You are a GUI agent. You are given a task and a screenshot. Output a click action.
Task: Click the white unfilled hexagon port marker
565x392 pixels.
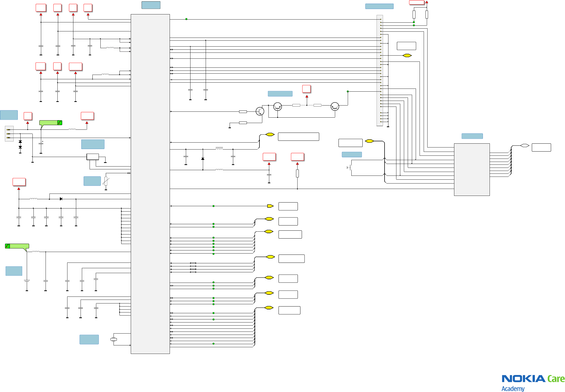click(525, 145)
